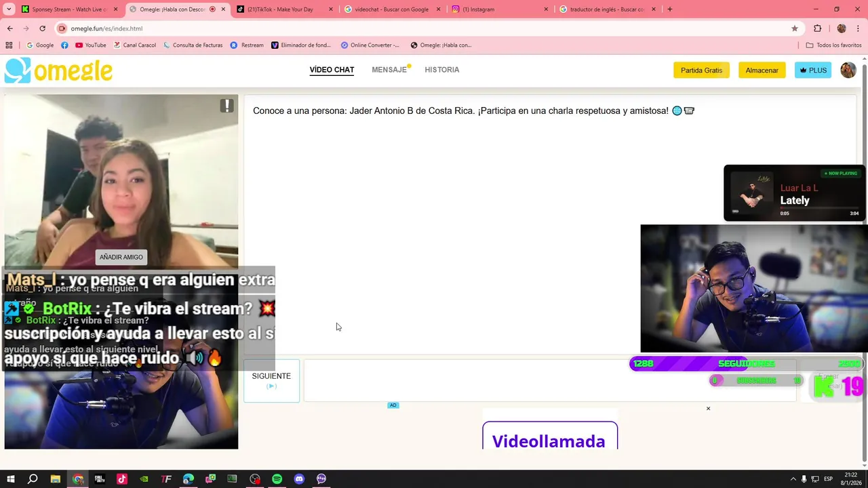Click the Lately song progress bar
868x488 pixels.
pyautogui.click(x=818, y=208)
